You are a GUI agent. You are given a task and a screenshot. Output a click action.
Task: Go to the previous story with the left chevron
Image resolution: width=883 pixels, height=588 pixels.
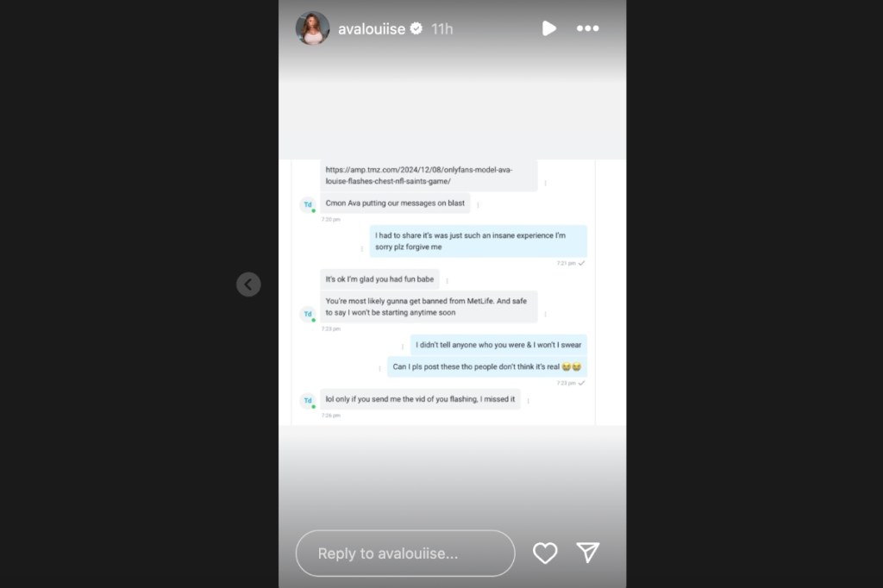[248, 285]
